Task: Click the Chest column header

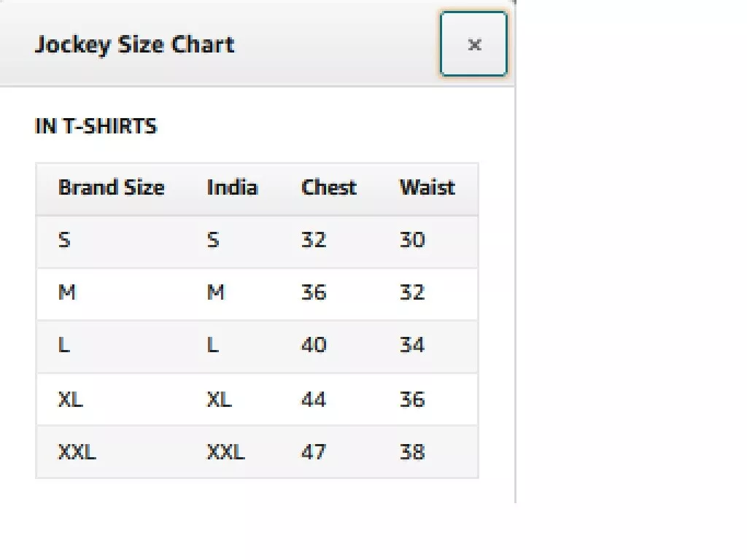Action: click(x=329, y=187)
